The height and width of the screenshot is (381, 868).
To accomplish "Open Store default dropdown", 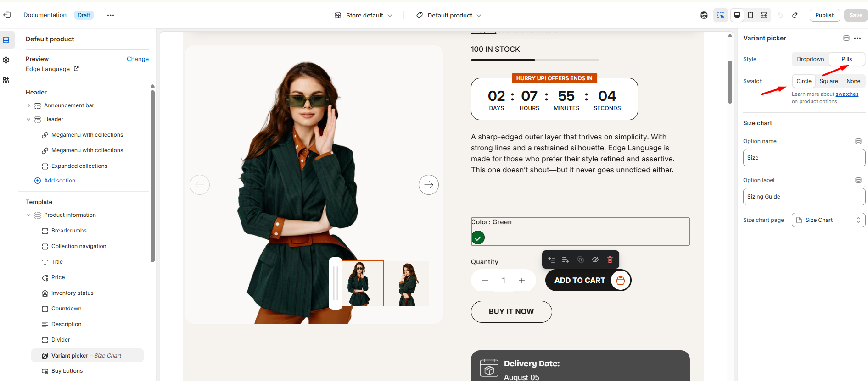I will coord(364,15).
